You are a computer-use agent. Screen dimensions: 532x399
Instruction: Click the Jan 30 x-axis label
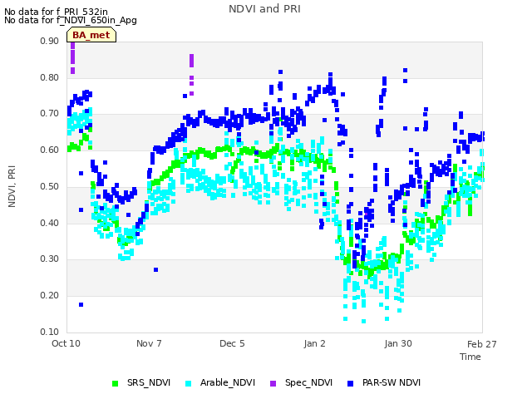click(x=398, y=343)
